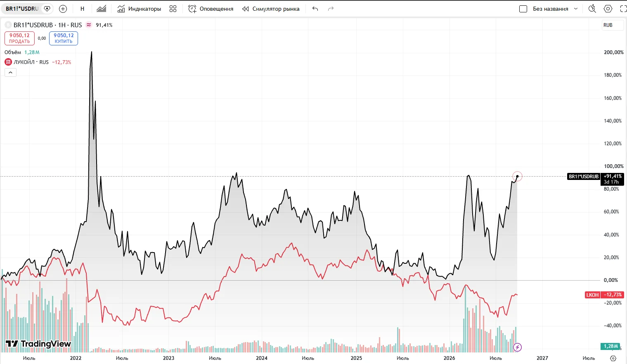Open the chart style selector icon
Image resolution: width=627 pixels, height=364 pixels.
pos(102,9)
